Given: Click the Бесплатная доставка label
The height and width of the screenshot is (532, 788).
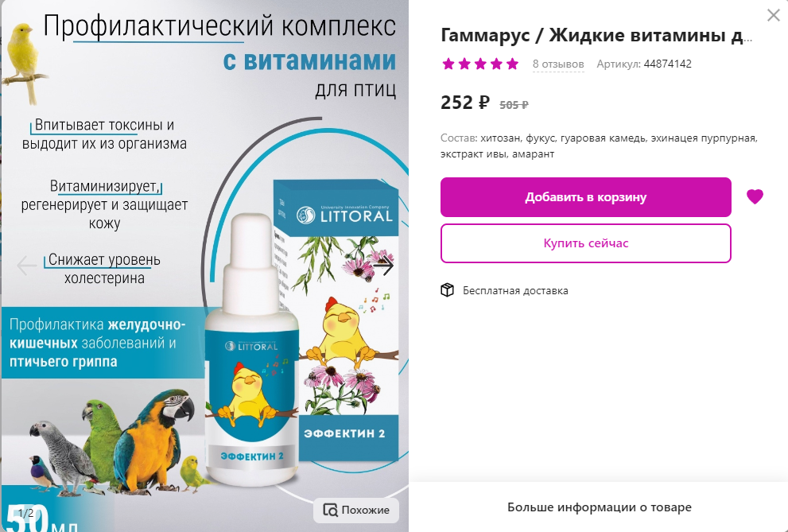Looking at the screenshot, I should pos(515,290).
